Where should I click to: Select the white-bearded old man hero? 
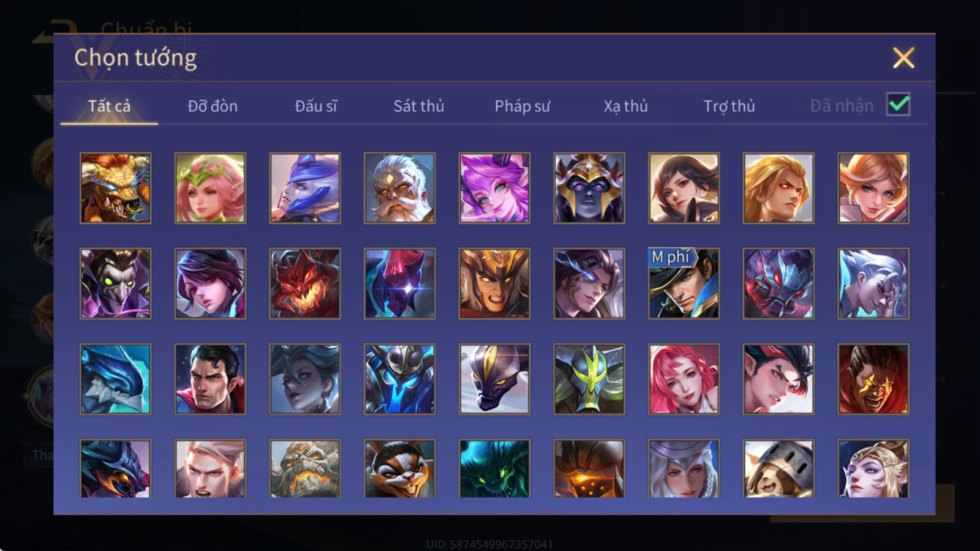click(x=399, y=188)
